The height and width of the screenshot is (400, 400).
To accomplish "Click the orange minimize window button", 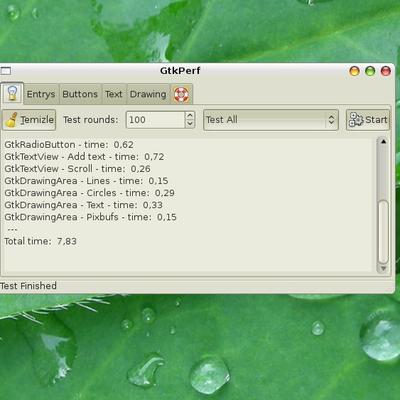I will click(x=354, y=71).
